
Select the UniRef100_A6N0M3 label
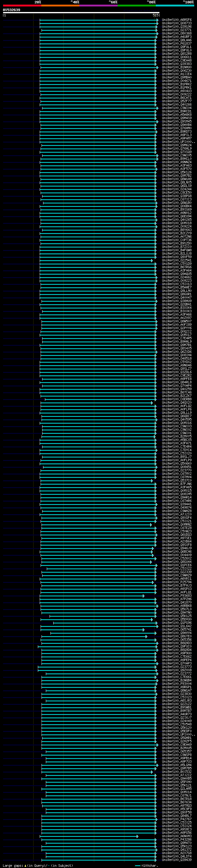[176, 836]
